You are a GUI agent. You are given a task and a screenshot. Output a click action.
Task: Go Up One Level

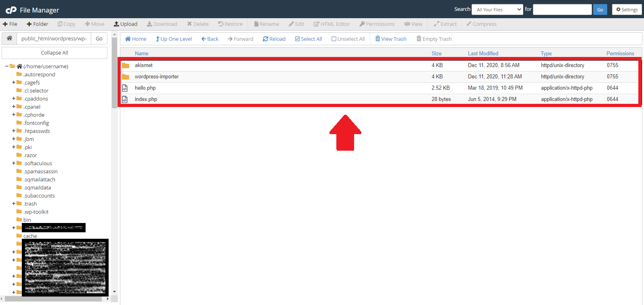(x=174, y=39)
